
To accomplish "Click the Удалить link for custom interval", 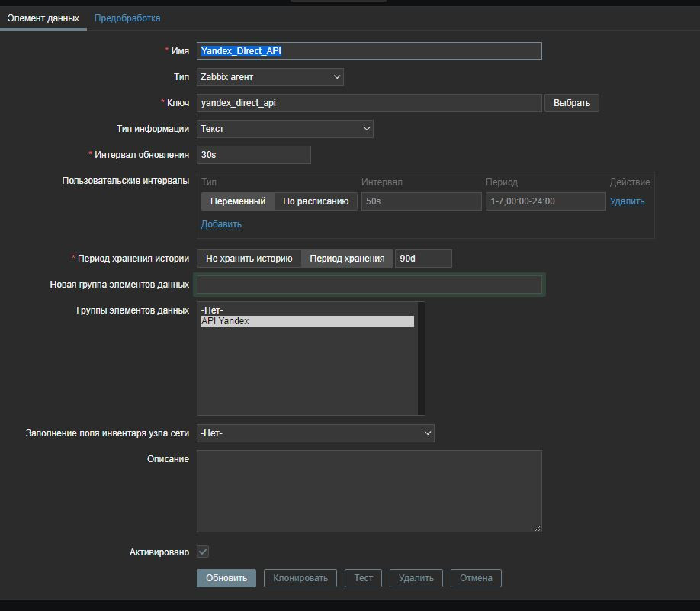I will tap(627, 201).
